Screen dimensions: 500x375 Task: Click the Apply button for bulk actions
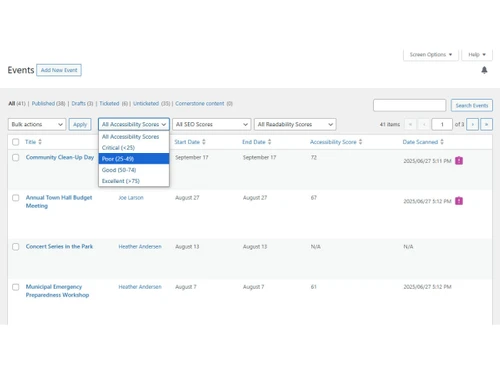tap(80, 124)
